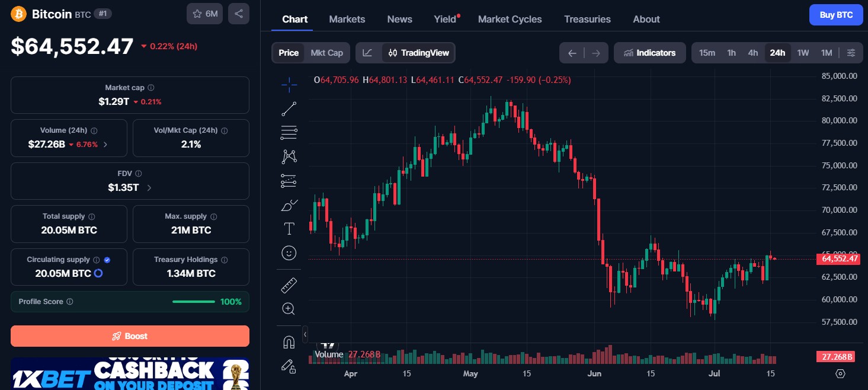Open the About tab

pos(646,19)
